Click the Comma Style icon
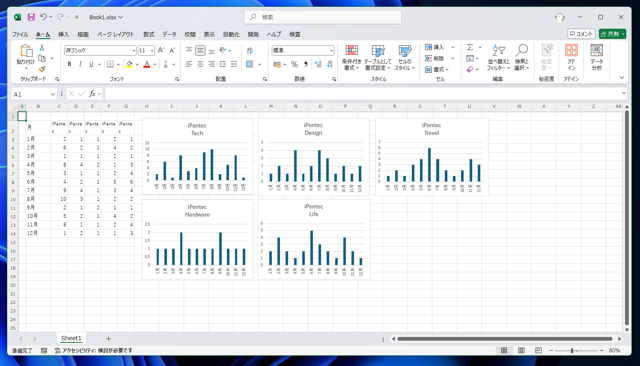The image size is (640, 366). pyautogui.click(x=306, y=64)
